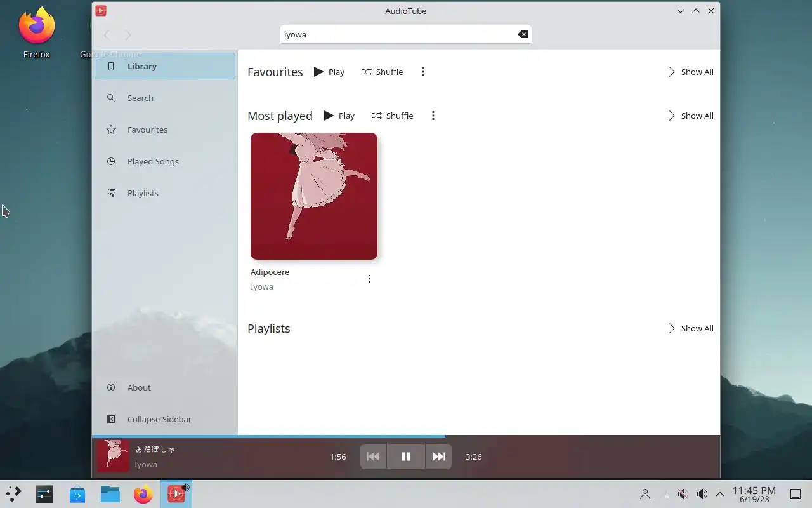Go back with the left arrow
This screenshot has width=812, height=508.
[x=107, y=35]
